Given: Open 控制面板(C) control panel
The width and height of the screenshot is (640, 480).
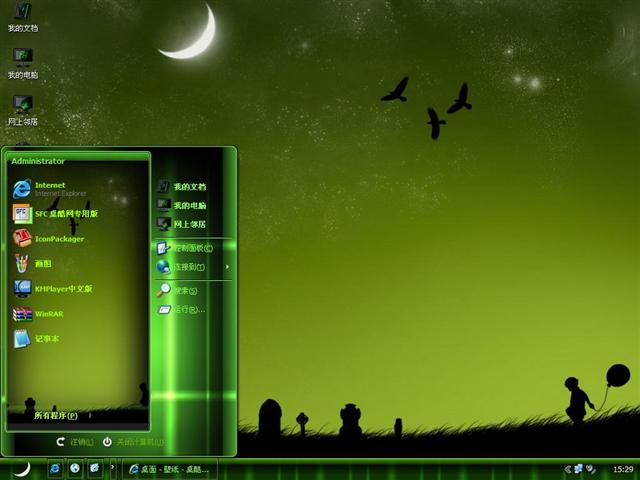Looking at the screenshot, I should tap(185, 248).
